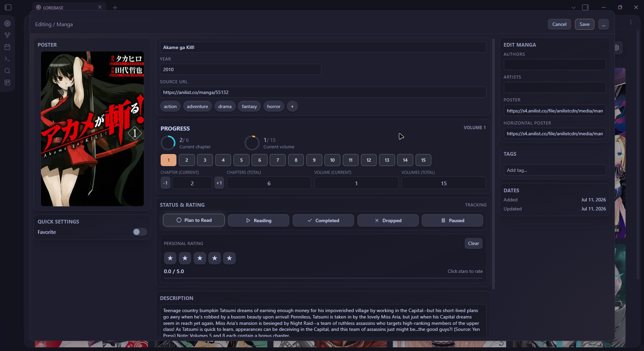644x351 pixels.
Task: Select volume 14 button
Action: click(x=406, y=160)
